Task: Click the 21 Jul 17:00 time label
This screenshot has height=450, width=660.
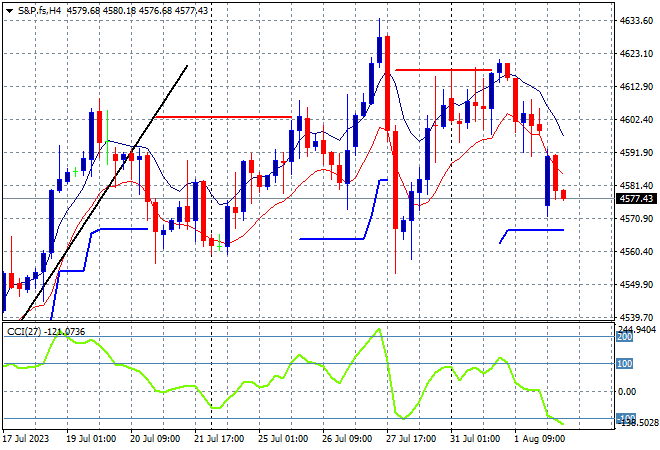Action: pyautogui.click(x=219, y=439)
